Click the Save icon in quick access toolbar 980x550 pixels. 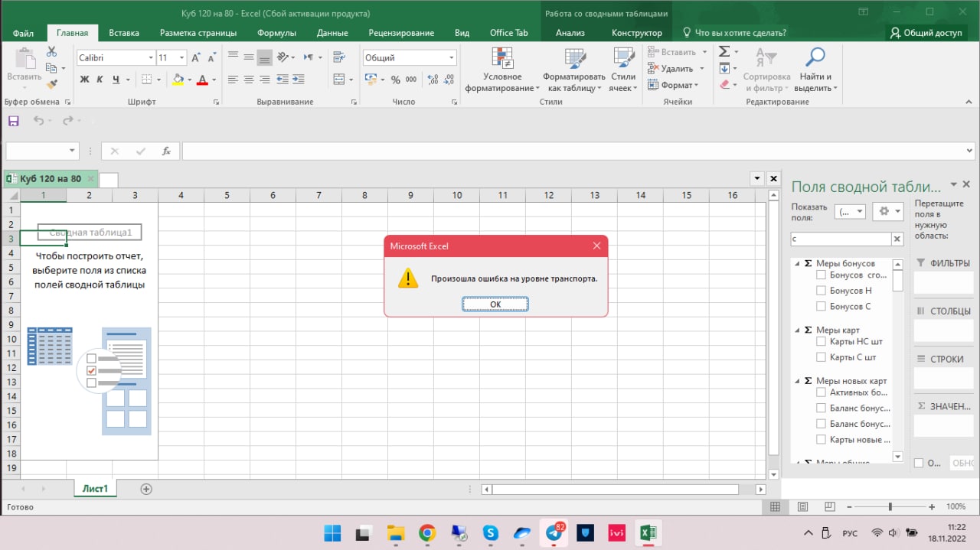13,121
